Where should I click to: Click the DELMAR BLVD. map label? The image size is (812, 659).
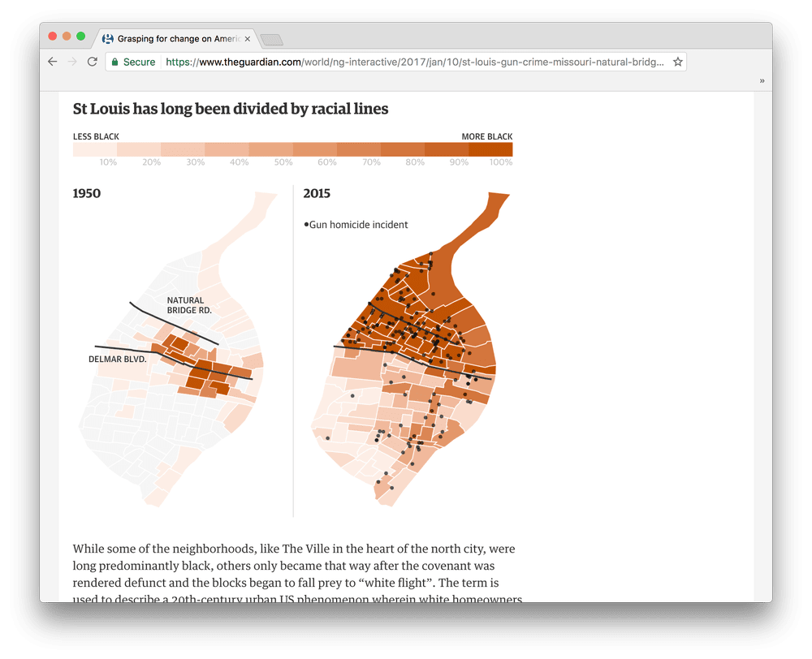(118, 360)
